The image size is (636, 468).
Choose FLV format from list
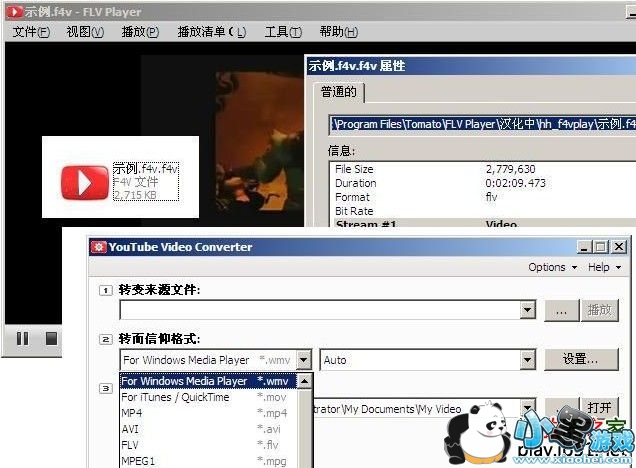coord(208,445)
